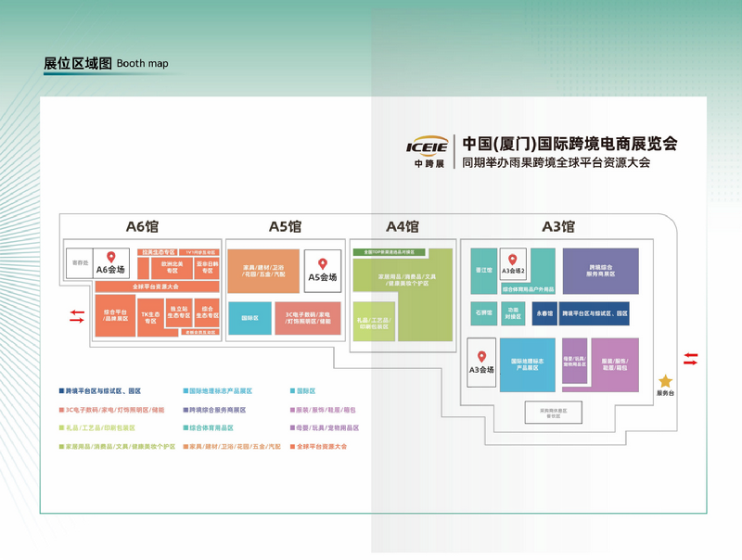Click the legend text 服装/服饰/鞋履/箱包
Image resolution: width=742 pixels, height=560 pixels.
[x=326, y=410]
